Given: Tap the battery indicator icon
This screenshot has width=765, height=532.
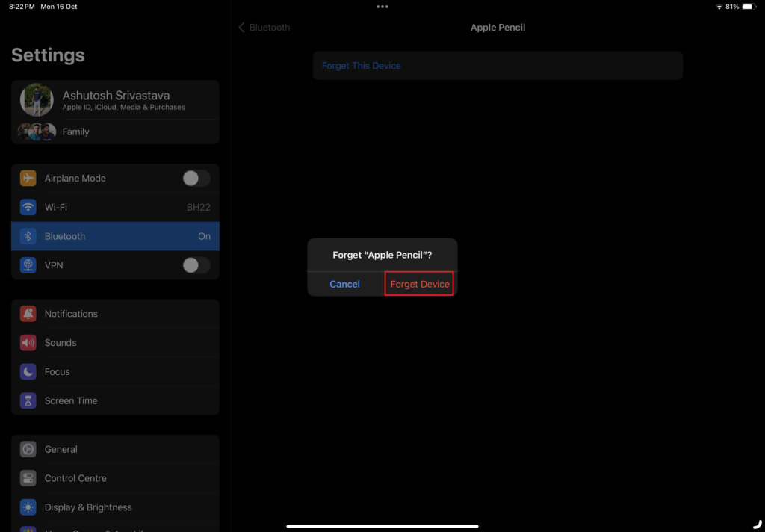Looking at the screenshot, I should 749,7.
